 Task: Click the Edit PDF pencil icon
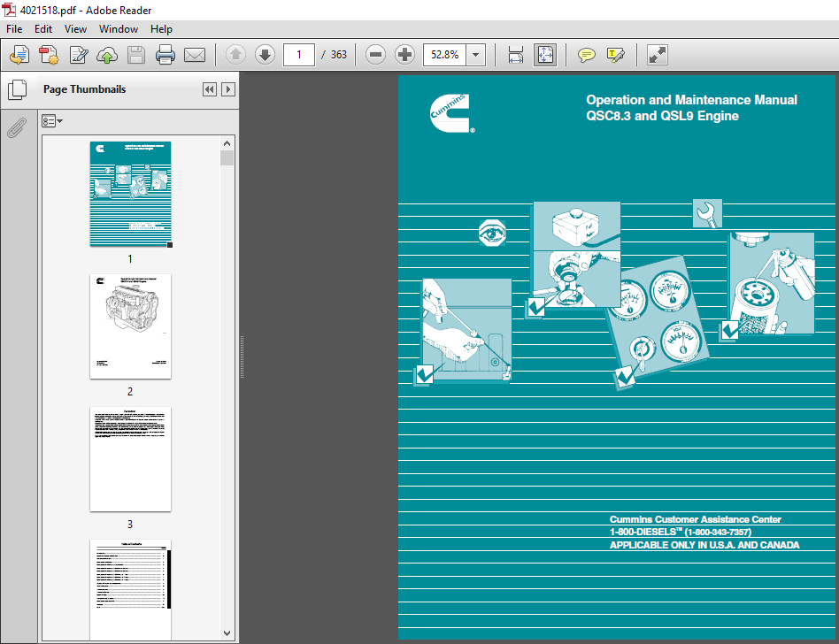78,55
